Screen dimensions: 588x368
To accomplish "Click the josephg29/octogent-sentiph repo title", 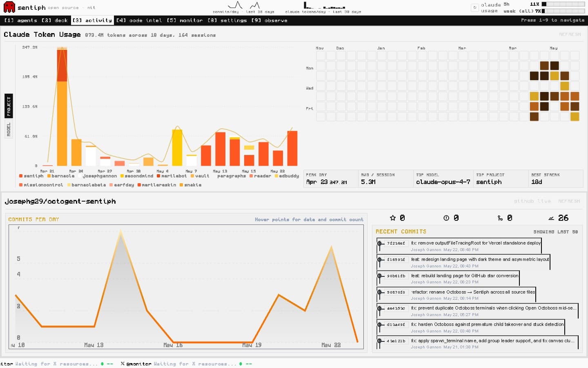I will tap(60, 201).
